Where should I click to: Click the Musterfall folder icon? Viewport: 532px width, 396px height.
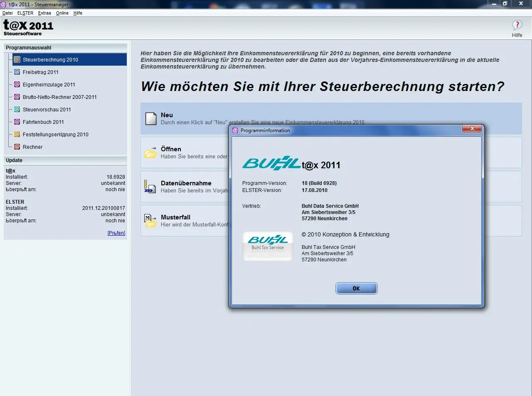point(150,221)
